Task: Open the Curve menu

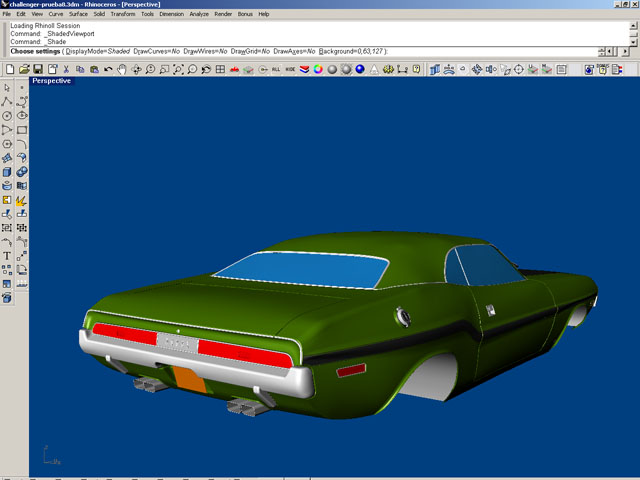Action: (56, 14)
